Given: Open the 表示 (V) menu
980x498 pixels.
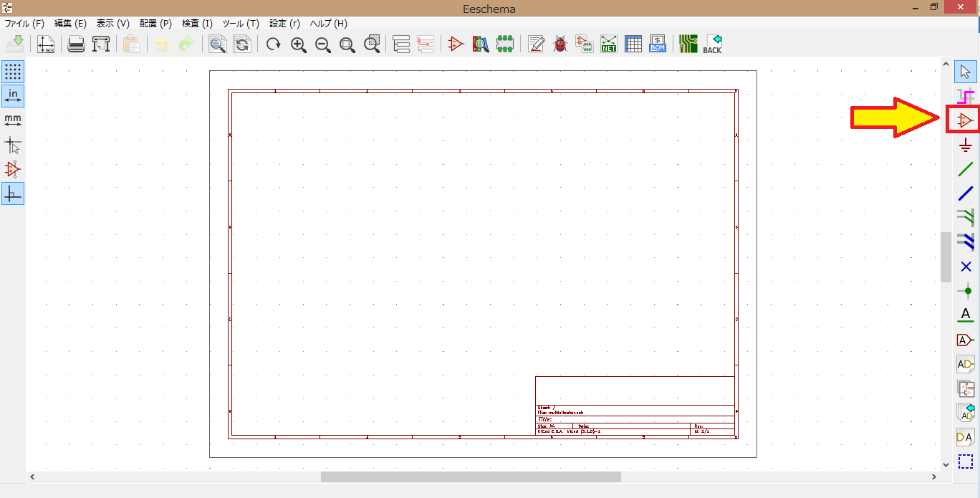Looking at the screenshot, I should (x=113, y=24).
